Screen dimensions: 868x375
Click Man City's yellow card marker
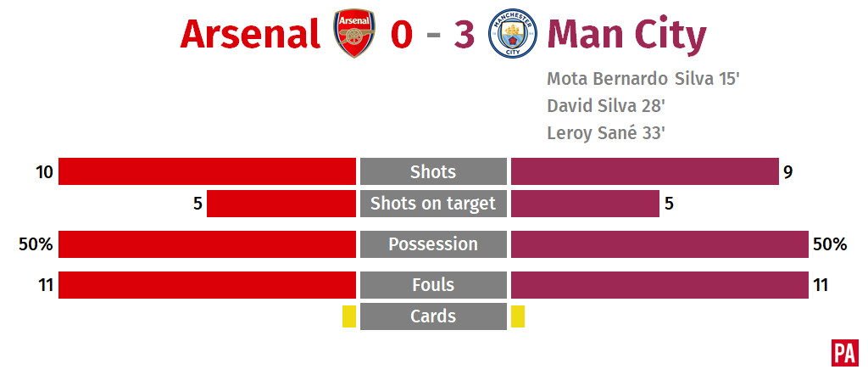518,316
